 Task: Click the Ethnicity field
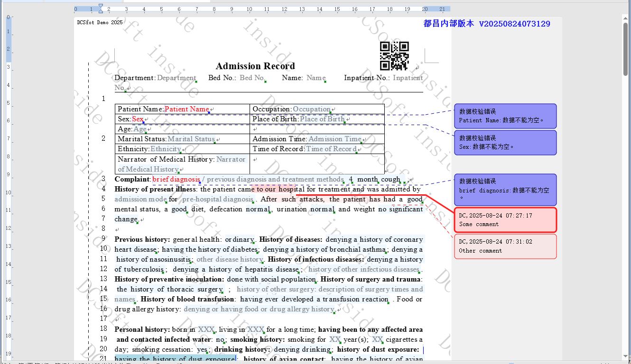pyautogui.click(x=166, y=149)
